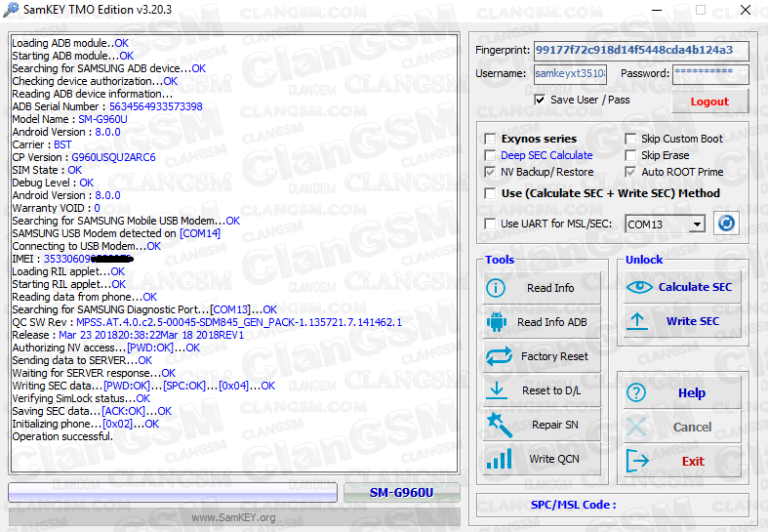The width and height of the screenshot is (768, 532).
Task: Toggle Auto ROOT Prime checkbox
Action: coord(630,172)
